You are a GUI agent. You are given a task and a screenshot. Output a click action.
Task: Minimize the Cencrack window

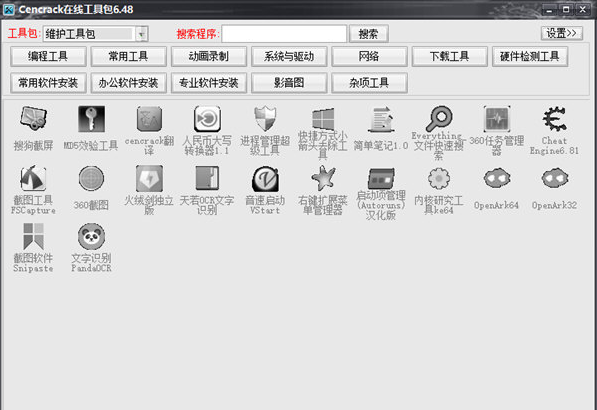(549, 10)
